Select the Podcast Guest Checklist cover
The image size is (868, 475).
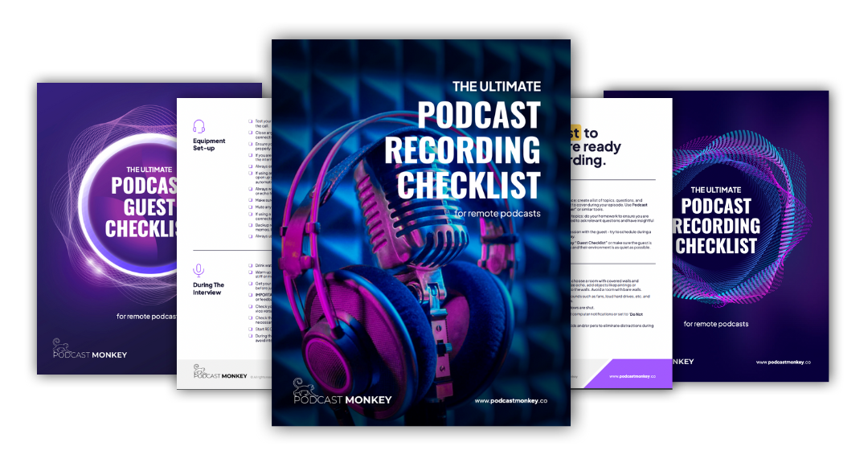pos(107,228)
